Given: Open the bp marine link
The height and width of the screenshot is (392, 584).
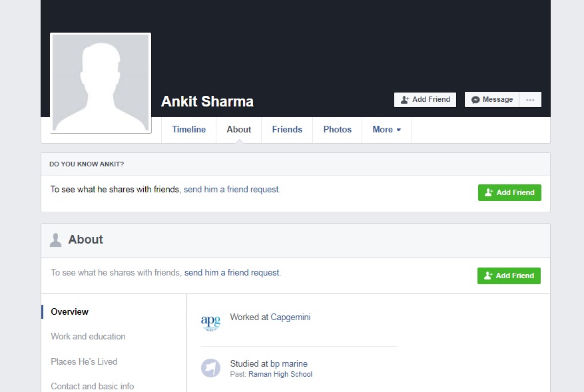Looking at the screenshot, I should click(289, 364).
